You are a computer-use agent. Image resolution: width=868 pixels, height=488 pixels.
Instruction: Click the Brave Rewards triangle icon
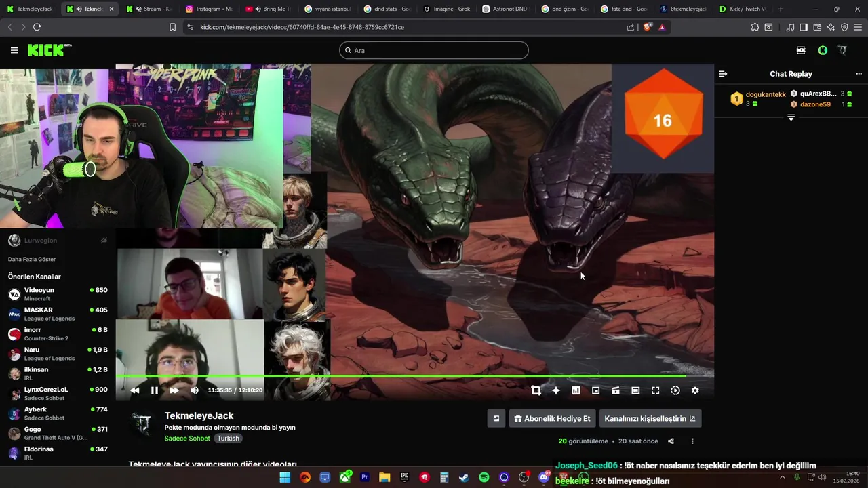point(662,27)
